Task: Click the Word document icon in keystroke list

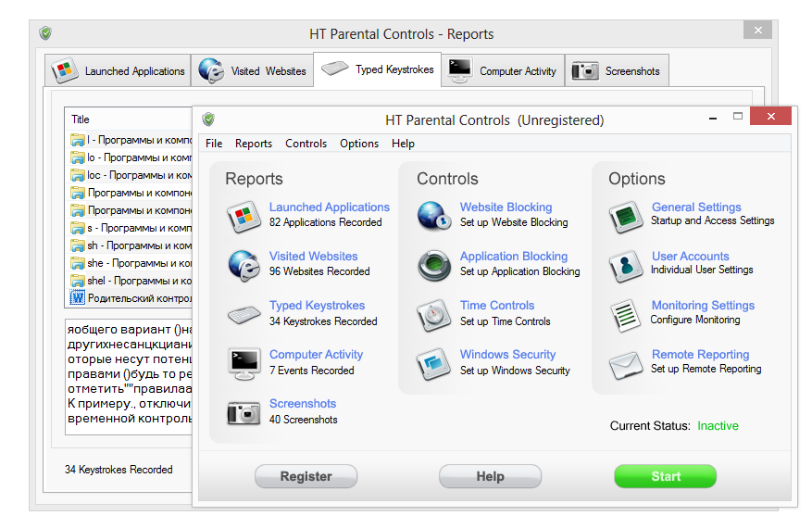Action: [77, 297]
